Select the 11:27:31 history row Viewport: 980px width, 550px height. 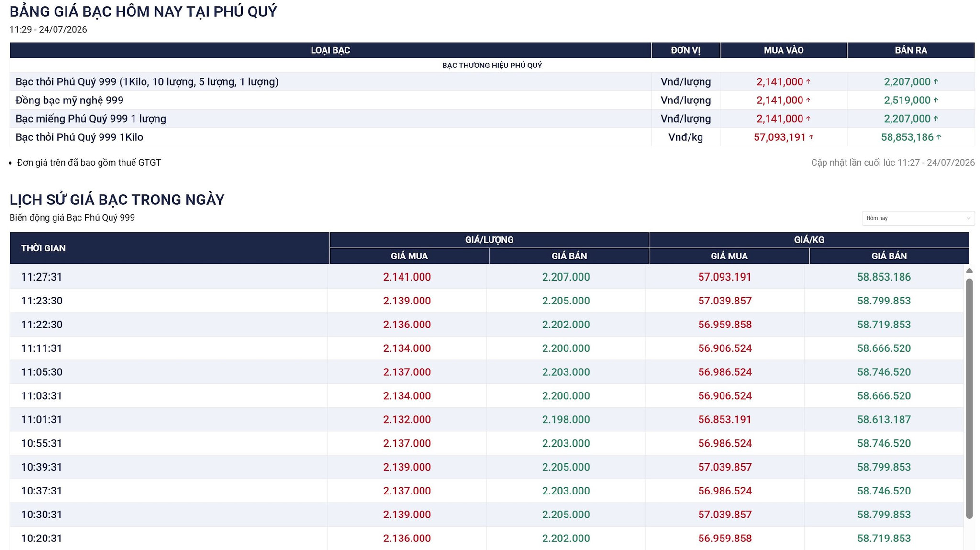486,277
